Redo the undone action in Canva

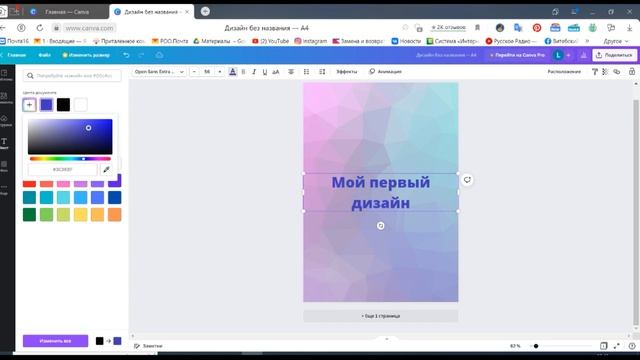(142, 55)
